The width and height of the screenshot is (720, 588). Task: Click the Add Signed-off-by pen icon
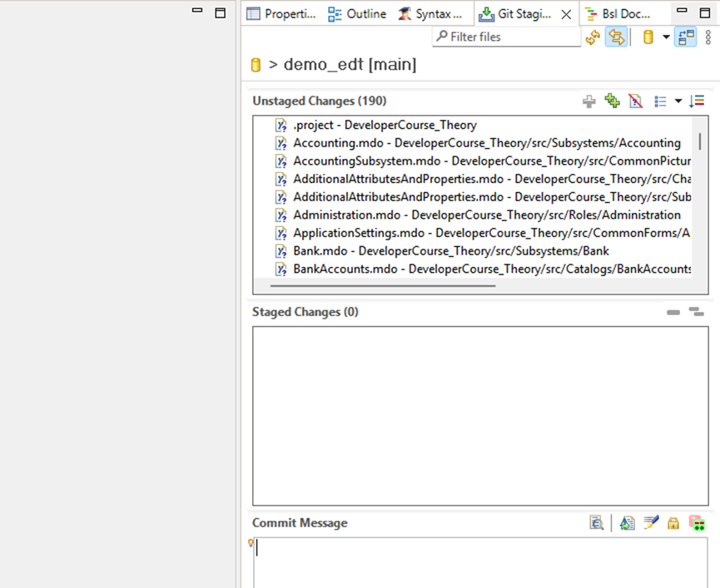coord(651,523)
